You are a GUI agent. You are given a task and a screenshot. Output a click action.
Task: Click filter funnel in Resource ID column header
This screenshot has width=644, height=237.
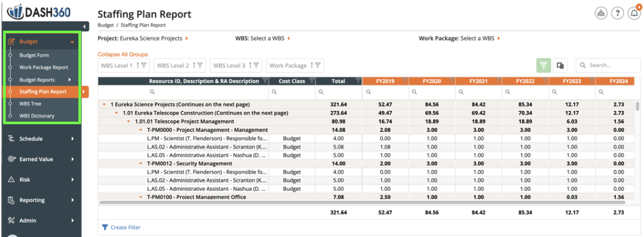point(265,81)
